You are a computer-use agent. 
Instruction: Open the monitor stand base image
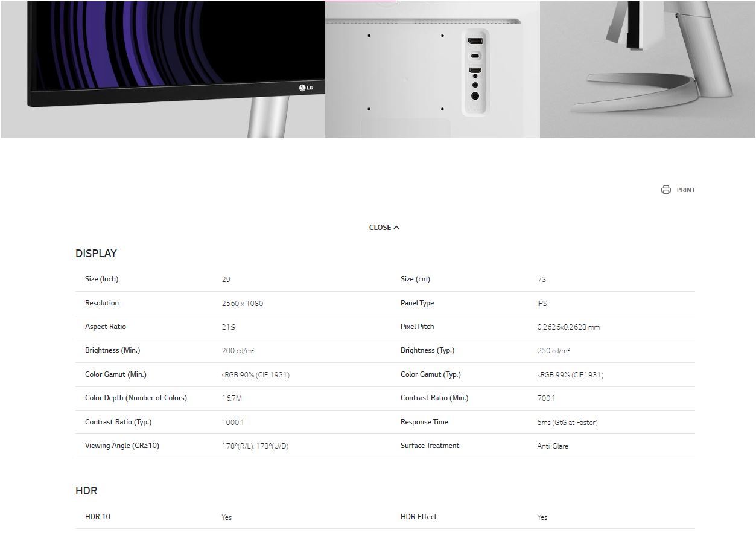[x=647, y=69]
